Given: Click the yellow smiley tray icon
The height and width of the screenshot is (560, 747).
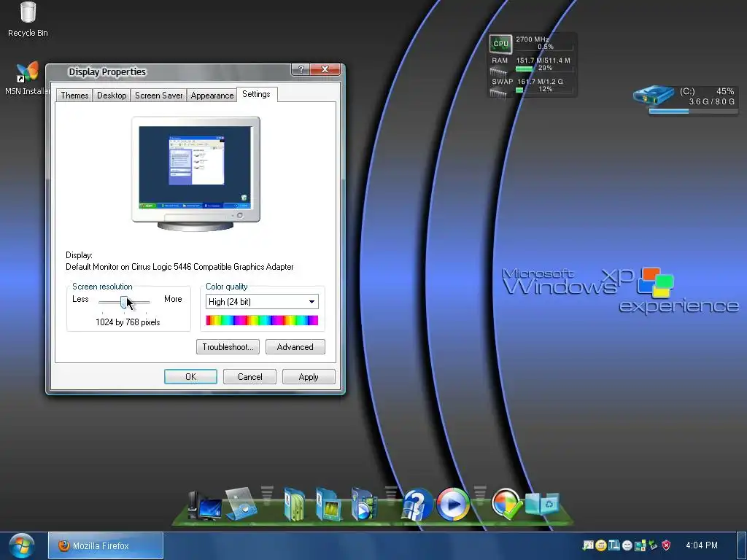Looking at the screenshot, I should (601, 545).
